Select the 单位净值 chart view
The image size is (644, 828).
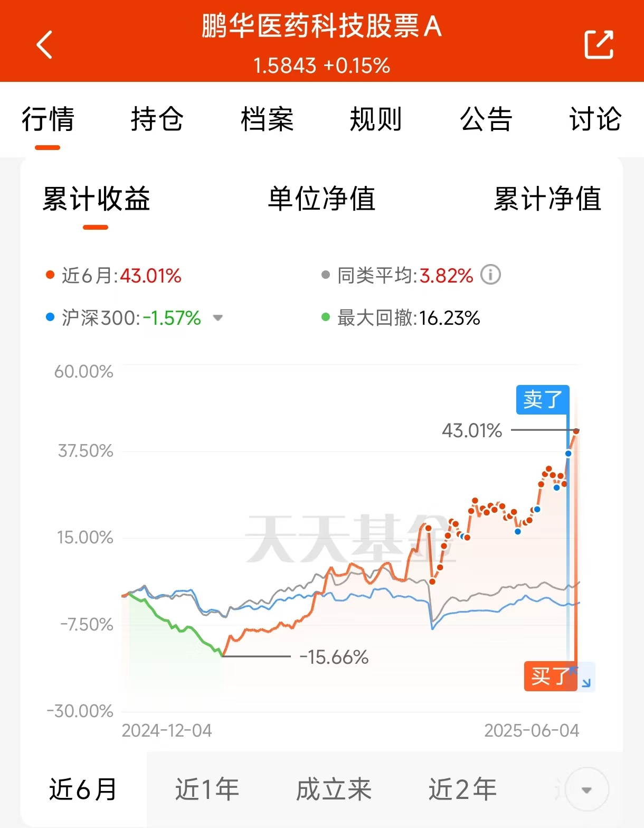tap(321, 199)
